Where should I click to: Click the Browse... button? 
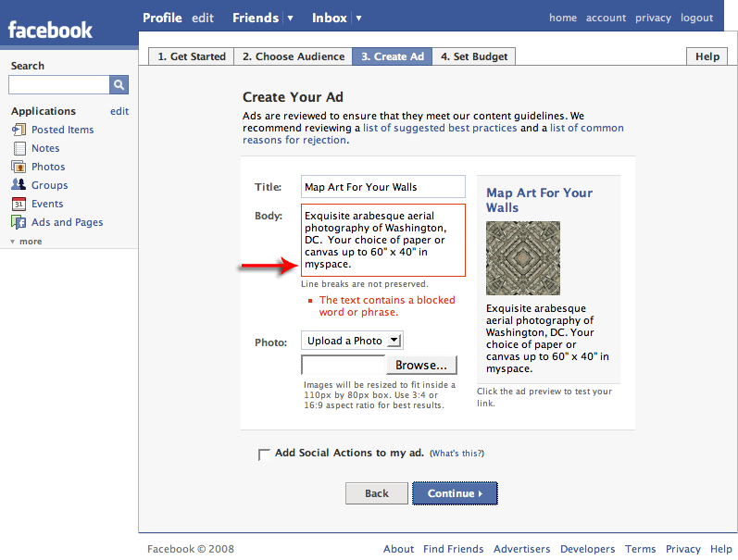click(421, 366)
